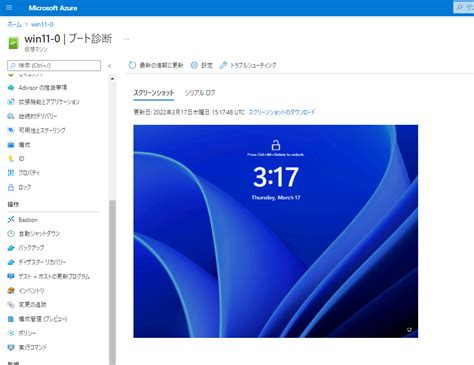This screenshot has width=474, height=365.
Task: Open the Azure portal hamburger menu
Action: (9, 7)
